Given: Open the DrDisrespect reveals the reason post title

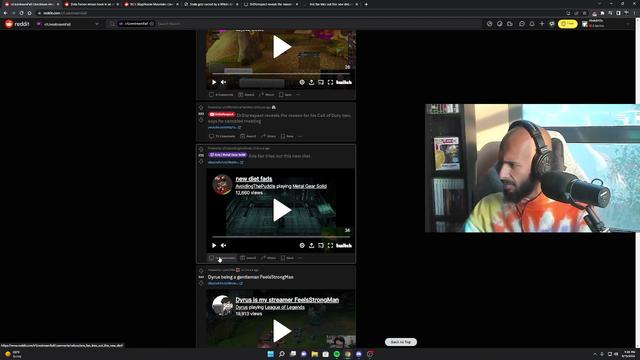Looking at the screenshot, I should 280,118.
